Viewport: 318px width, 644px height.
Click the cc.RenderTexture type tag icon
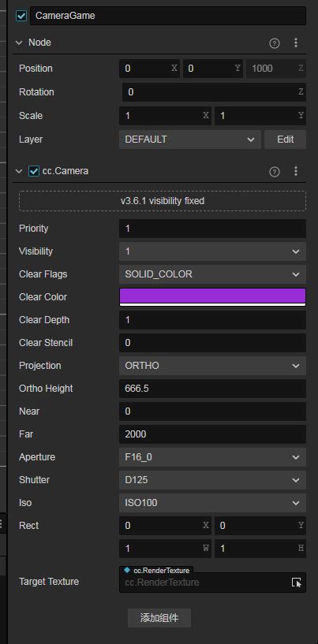tap(127, 570)
